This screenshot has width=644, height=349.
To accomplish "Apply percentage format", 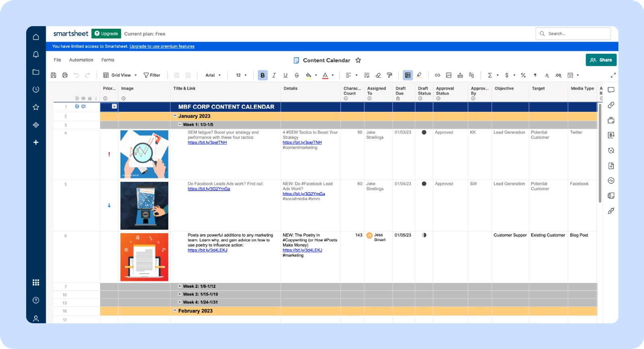I will (523, 75).
